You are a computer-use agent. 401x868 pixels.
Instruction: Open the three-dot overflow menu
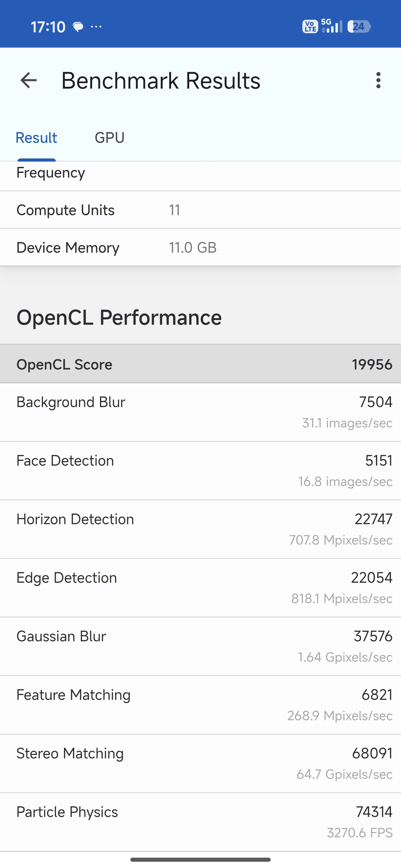pyautogui.click(x=378, y=80)
